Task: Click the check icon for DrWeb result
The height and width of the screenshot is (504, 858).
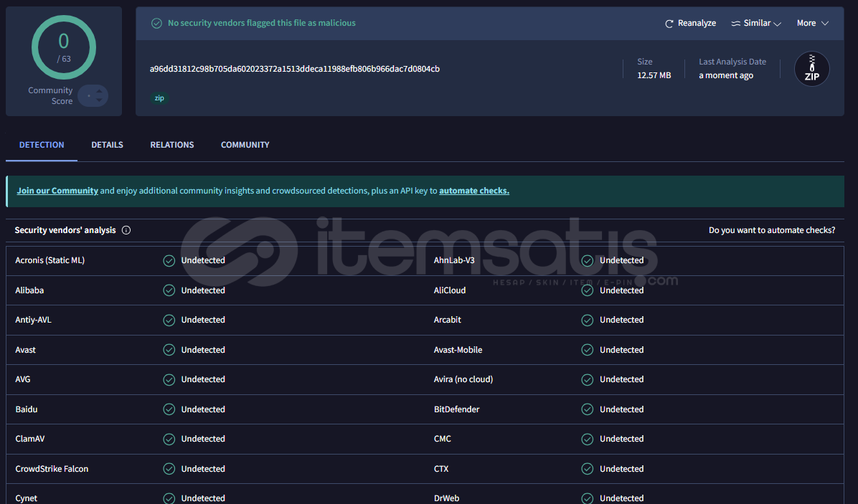Action: coord(587,498)
